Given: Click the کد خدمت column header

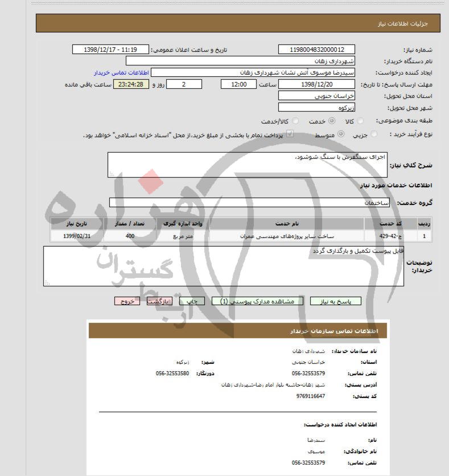Looking at the screenshot, I should click(390, 224).
